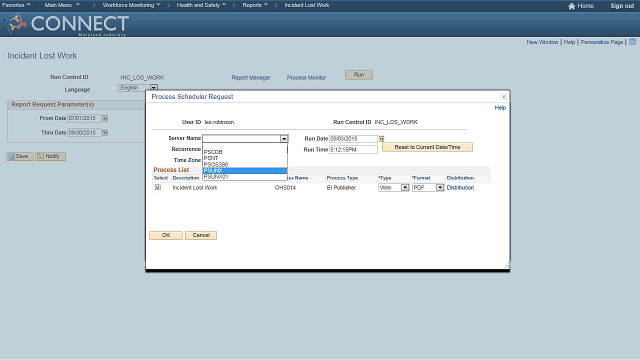This screenshot has width=640, height=360.
Task: Choose PSCDB in the server list
Action: click(x=245, y=152)
